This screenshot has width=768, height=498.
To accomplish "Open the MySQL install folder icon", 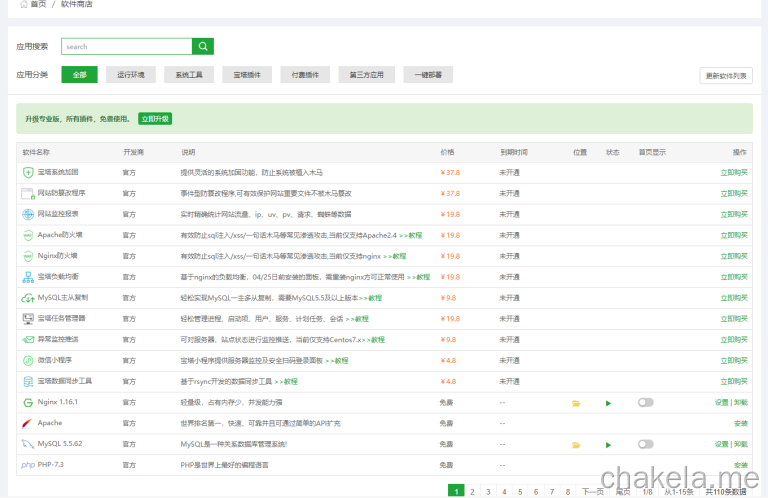I will tap(576, 445).
